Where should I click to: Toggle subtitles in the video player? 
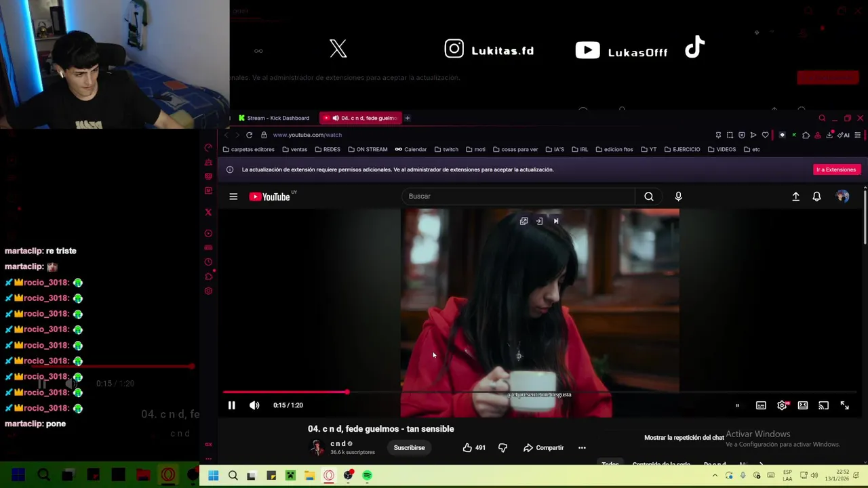point(761,405)
